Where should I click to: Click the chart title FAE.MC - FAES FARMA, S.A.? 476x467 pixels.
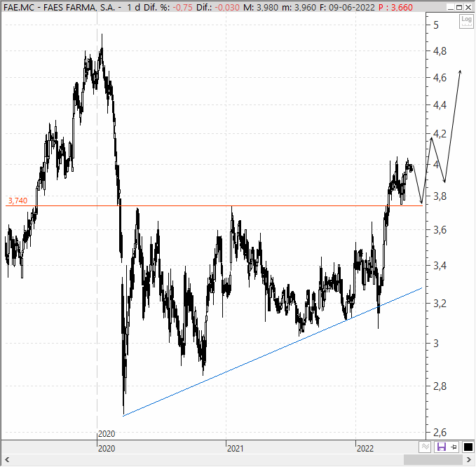coord(60,7)
